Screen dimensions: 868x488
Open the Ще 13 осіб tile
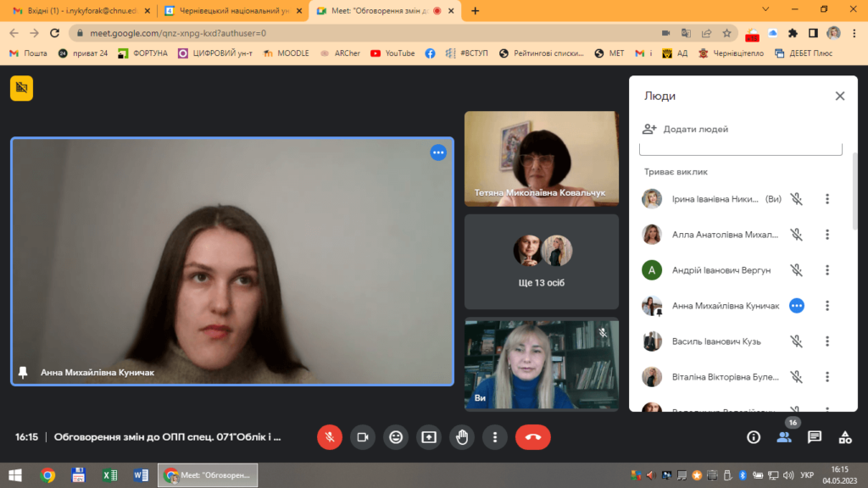pos(542,262)
